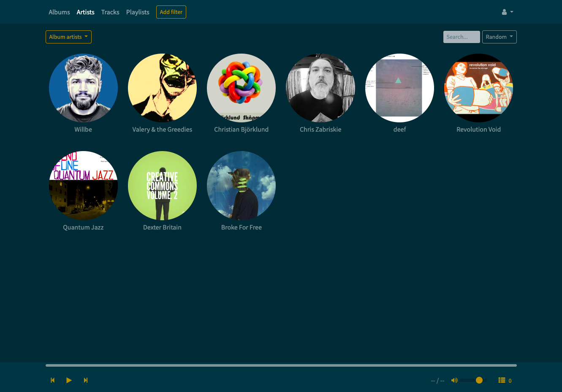Click the Revolution Void name link
562x392 pixels.
point(478,130)
